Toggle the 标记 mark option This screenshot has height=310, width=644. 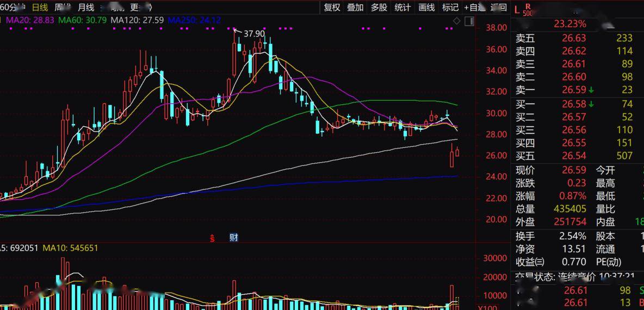pyautogui.click(x=450, y=7)
